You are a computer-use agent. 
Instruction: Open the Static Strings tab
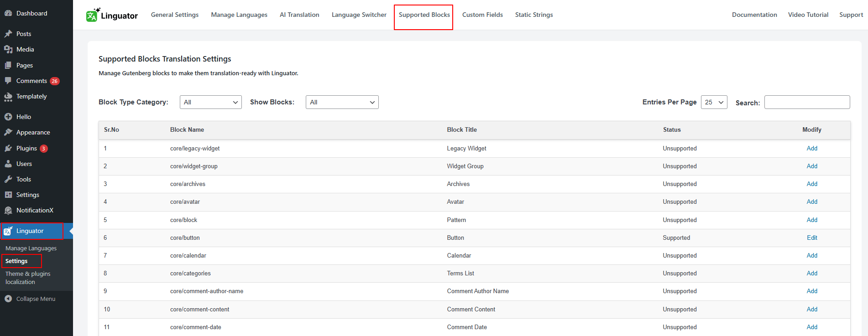(x=534, y=15)
